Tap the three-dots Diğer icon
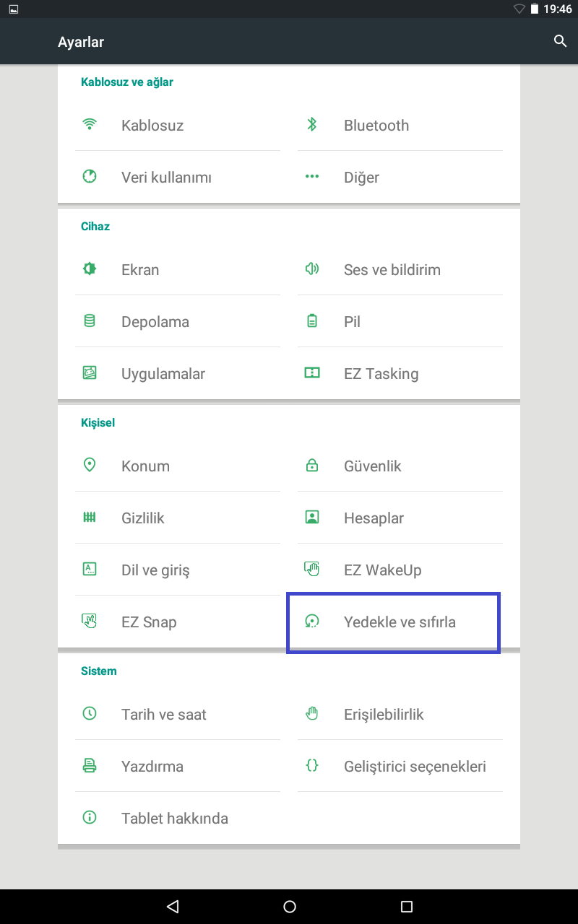The width and height of the screenshot is (578, 924). pos(312,177)
